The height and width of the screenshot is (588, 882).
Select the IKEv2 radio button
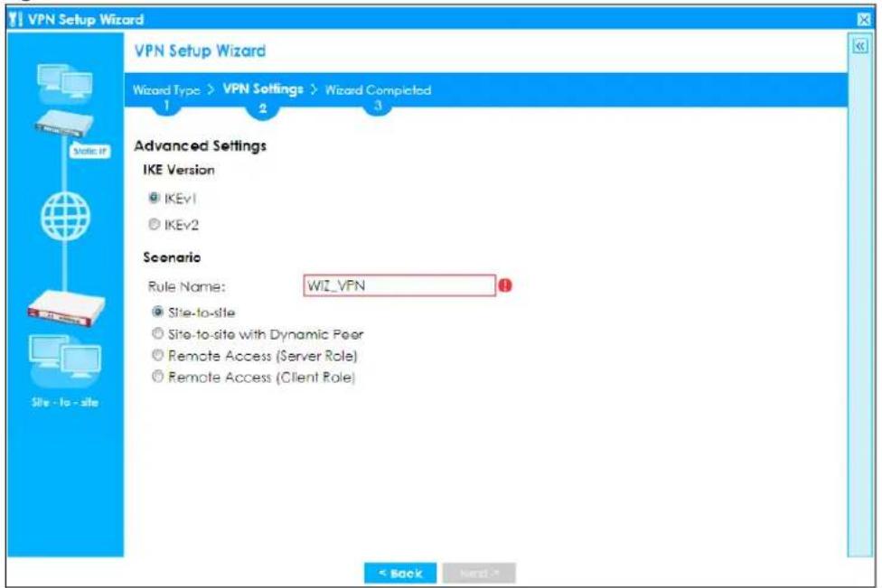coord(154,225)
